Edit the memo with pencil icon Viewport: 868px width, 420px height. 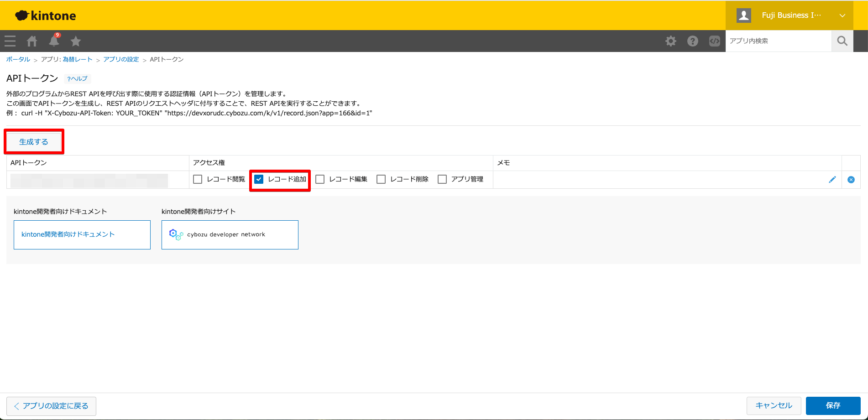832,180
